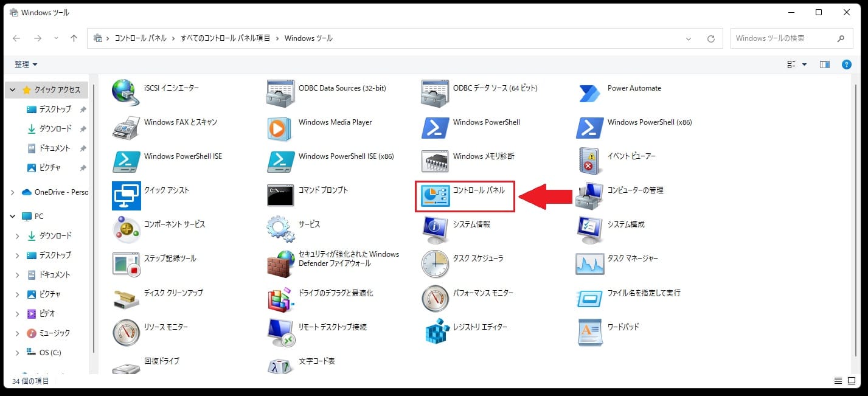Click the Windows PowerShell name text
Screen dimensions: 868x396
487,122
